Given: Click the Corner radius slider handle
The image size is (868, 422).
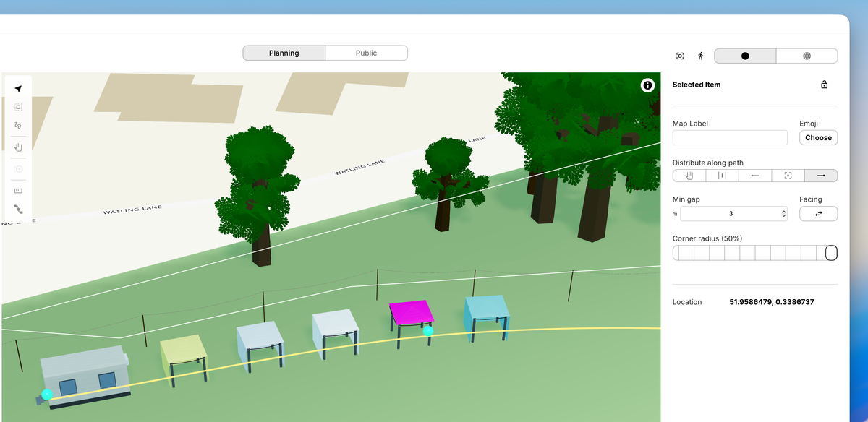Looking at the screenshot, I should pyautogui.click(x=831, y=253).
